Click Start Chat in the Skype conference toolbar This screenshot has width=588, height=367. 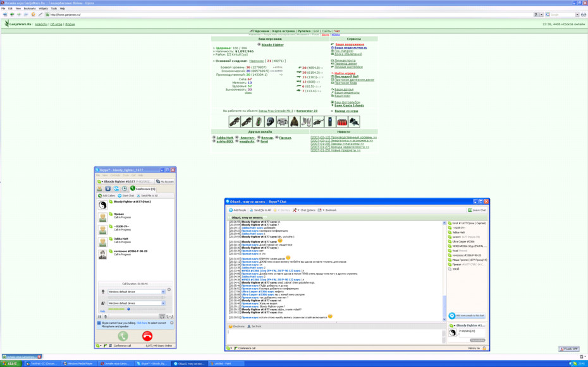click(x=126, y=195)
